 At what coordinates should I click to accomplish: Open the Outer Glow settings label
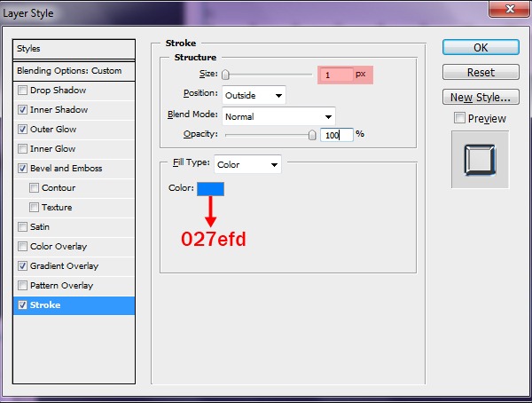click(53, 129)
